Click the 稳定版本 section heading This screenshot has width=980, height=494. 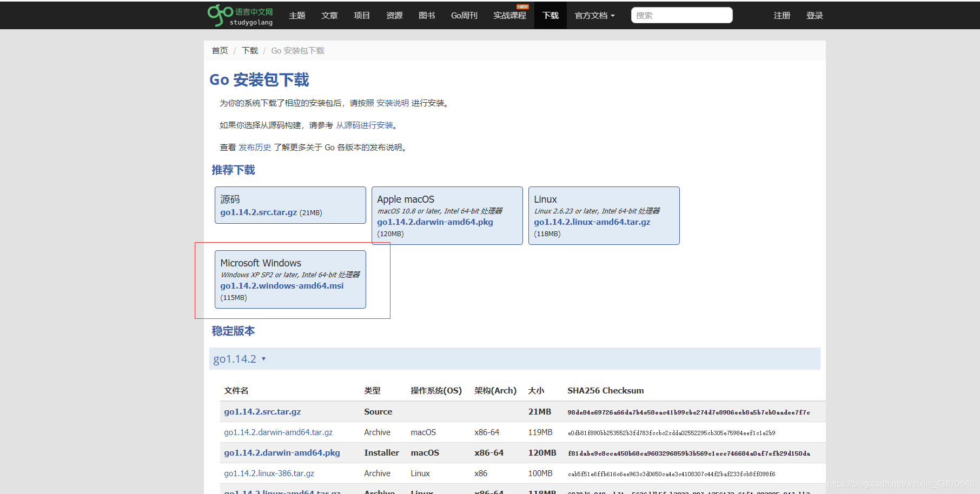(x=233, y=331)
